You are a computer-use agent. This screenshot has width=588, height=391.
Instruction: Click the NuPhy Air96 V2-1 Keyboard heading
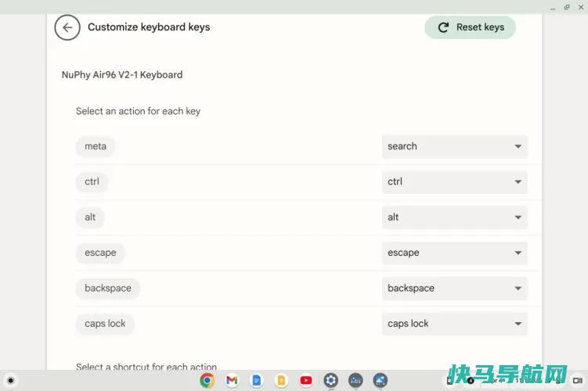[x=122, y=75]
